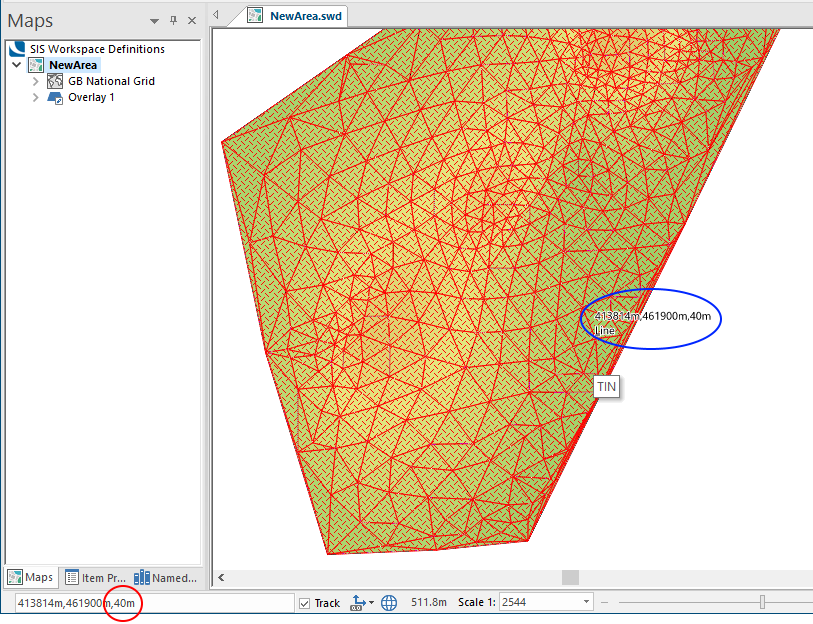Viewport: 813px width, 624px height.
Task: Collapse the NewArea tree node
Action: [17, 65]
